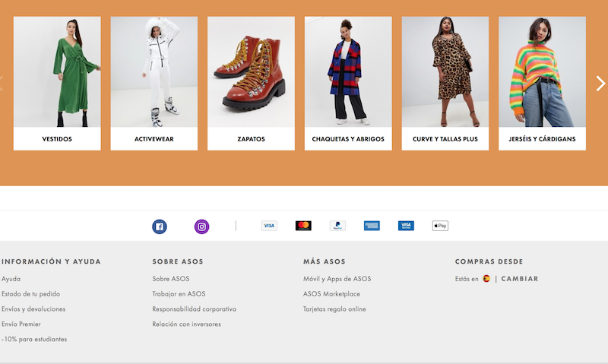Open the ASOS Facebook page icon
Image resolution: width=608 pixels, height=364 pixels.
[160, 226]
